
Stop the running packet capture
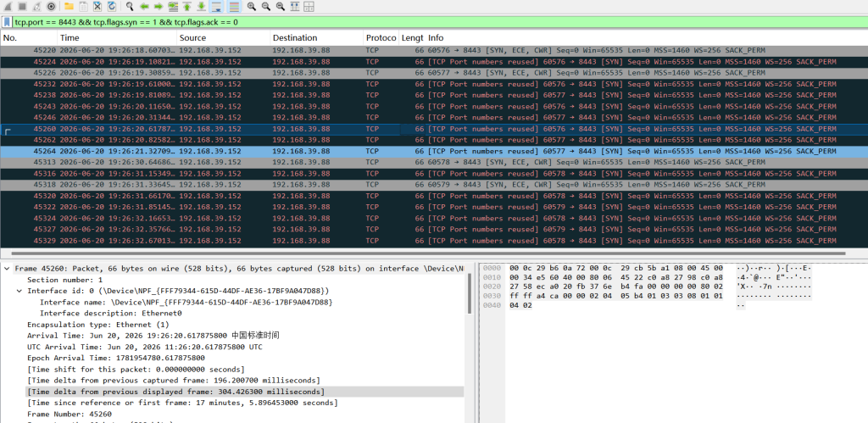[22, 7]
